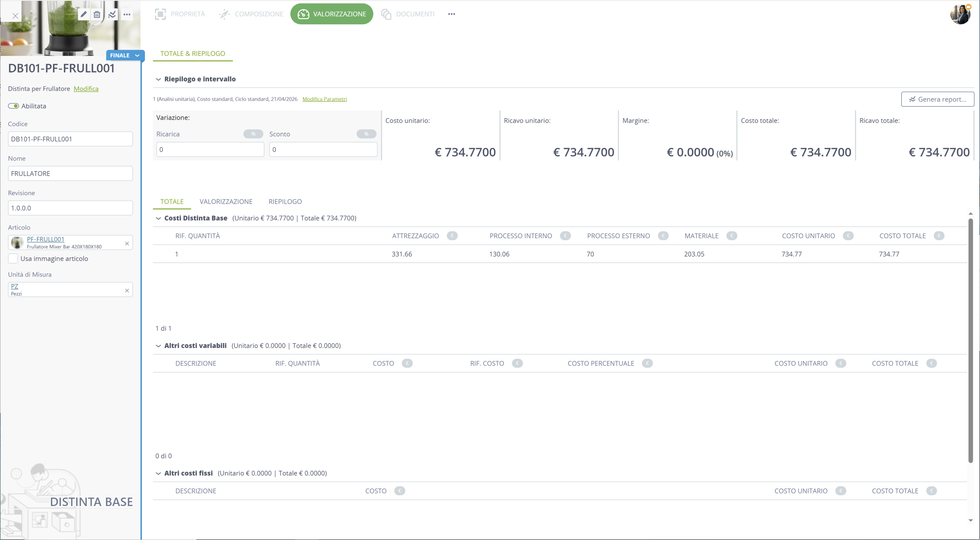Collapse the Costi Distinta Base section
This screenshot has height=540, width=980.
point(158,219)
